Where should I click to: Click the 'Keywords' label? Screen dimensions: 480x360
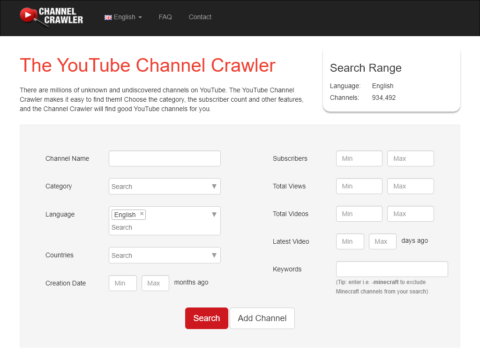coord(287,269)
